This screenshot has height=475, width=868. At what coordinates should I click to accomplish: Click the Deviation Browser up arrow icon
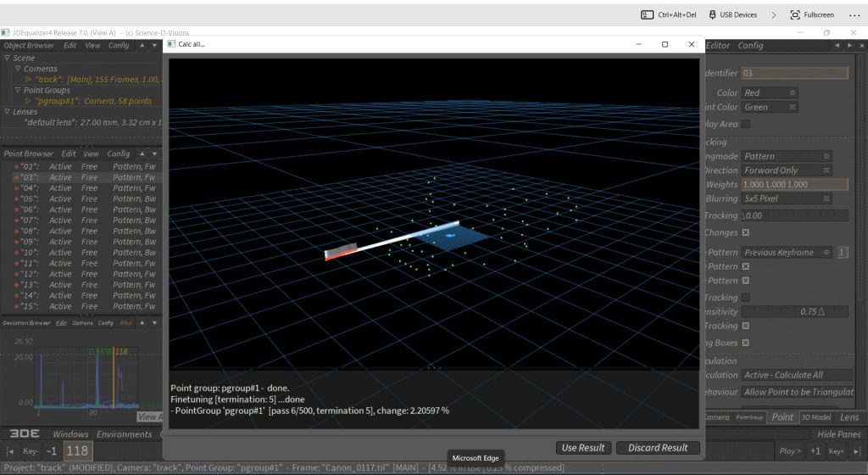coord(142,323)
